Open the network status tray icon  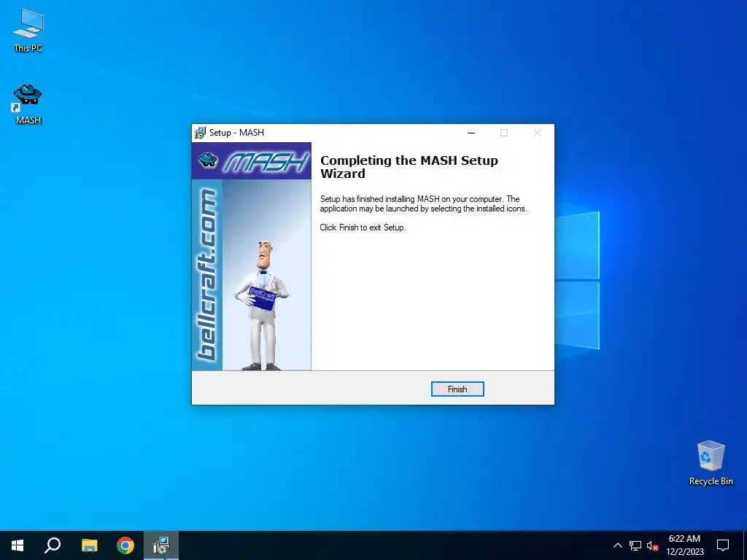(x=635, y=545)
